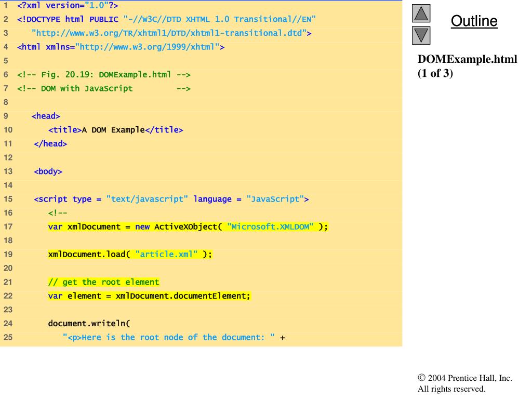Click the "DOM with JavaScript" comment
This screenshot has height=399, width=532.
coord(104,88)
